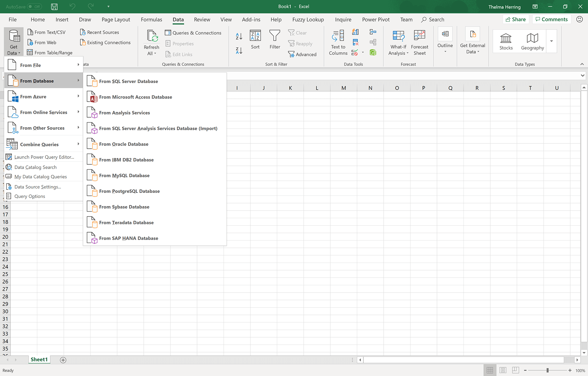Click From Table/Range

coord(50,53)
